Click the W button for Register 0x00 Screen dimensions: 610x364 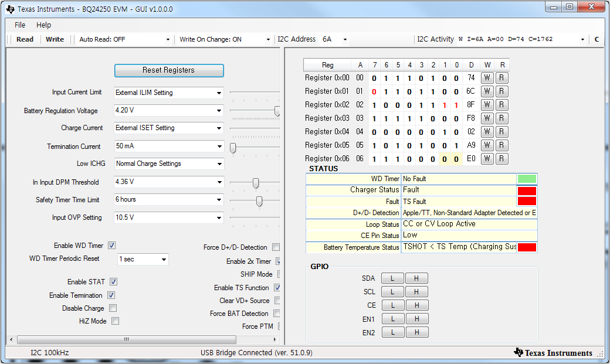click(x=487, y=78)
